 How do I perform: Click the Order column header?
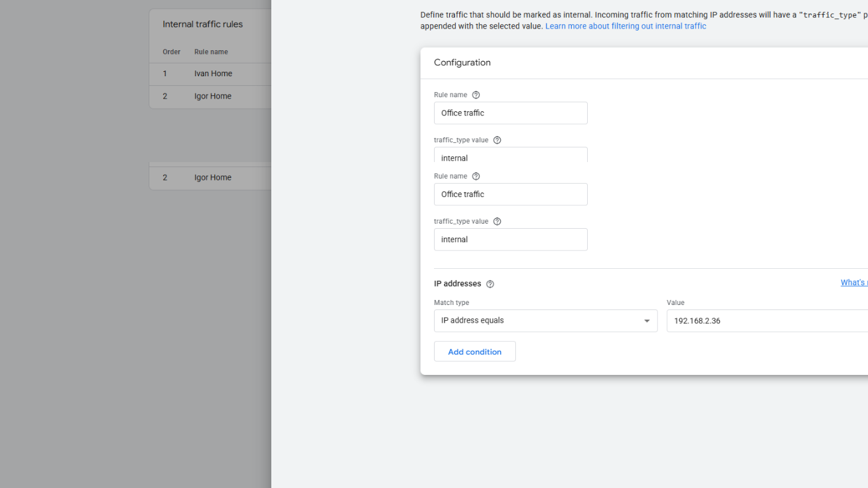tap(171, 51)
